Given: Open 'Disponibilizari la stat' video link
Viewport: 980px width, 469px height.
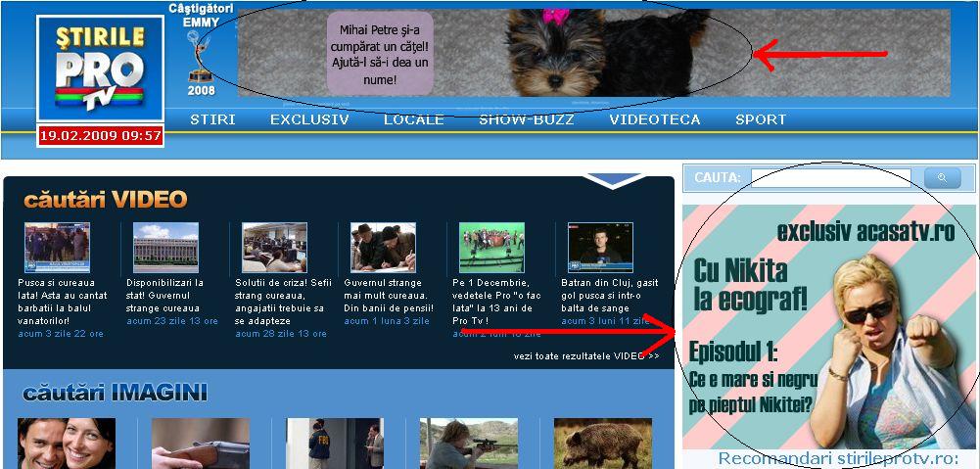Looking at the screenshot, I should [x=164, y=289].
